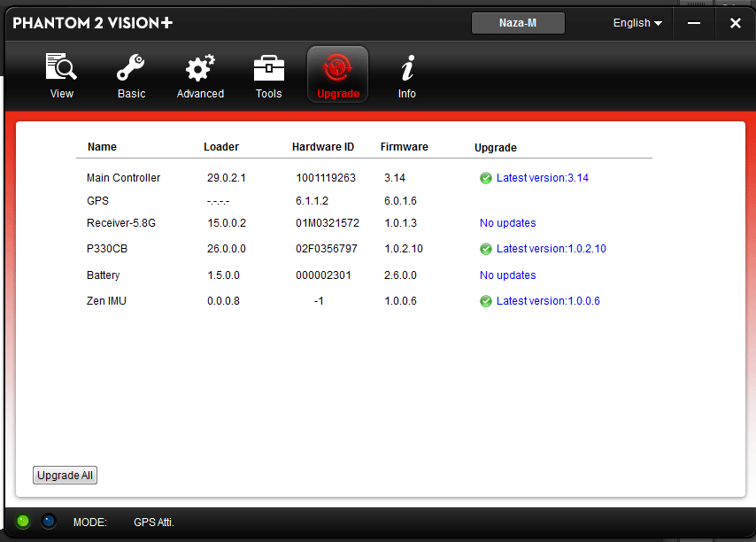Click Zen IMU firmware value 1.0.0.6
The width and height of the screenshot is (756, 542).
pyautogui.click(x=401, y=301)
